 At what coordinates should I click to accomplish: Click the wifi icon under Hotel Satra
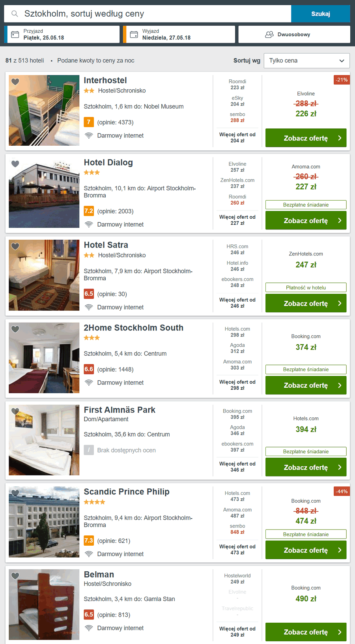(x=89, y=307)
